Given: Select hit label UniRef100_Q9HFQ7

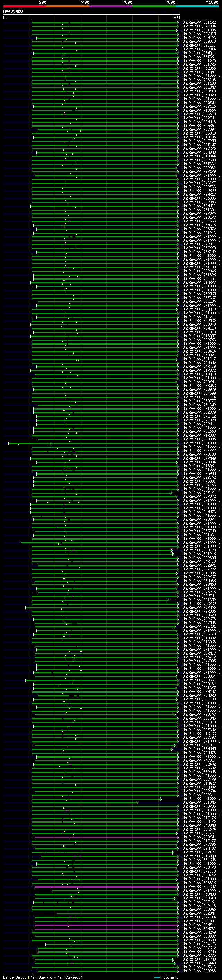Looking at the screenshot, I should (199, 848).
